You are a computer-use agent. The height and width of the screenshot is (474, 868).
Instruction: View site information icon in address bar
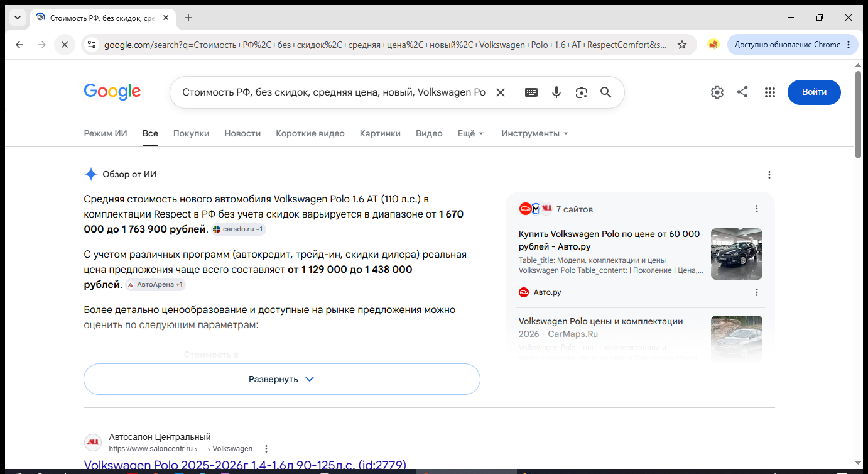click(92, 45)
